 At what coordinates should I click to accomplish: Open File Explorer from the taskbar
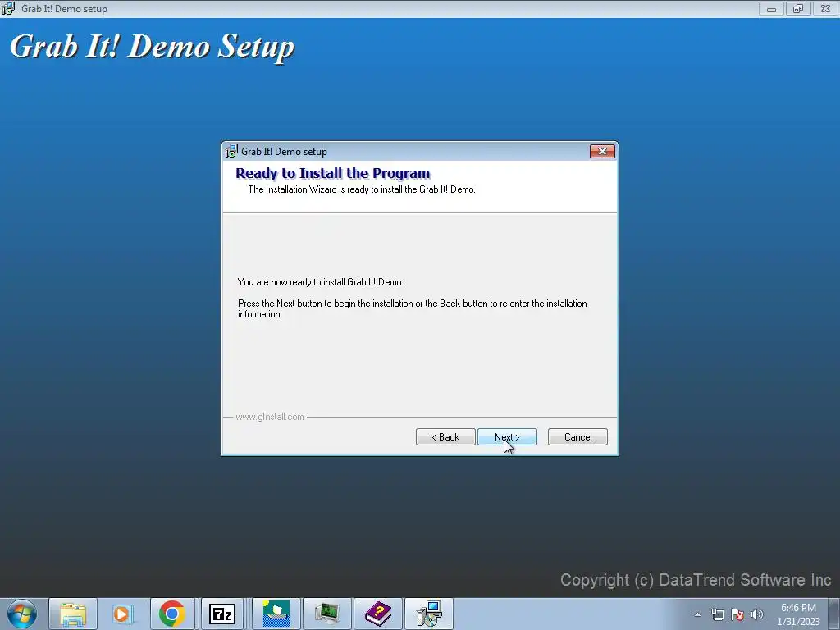coord(73,614)
